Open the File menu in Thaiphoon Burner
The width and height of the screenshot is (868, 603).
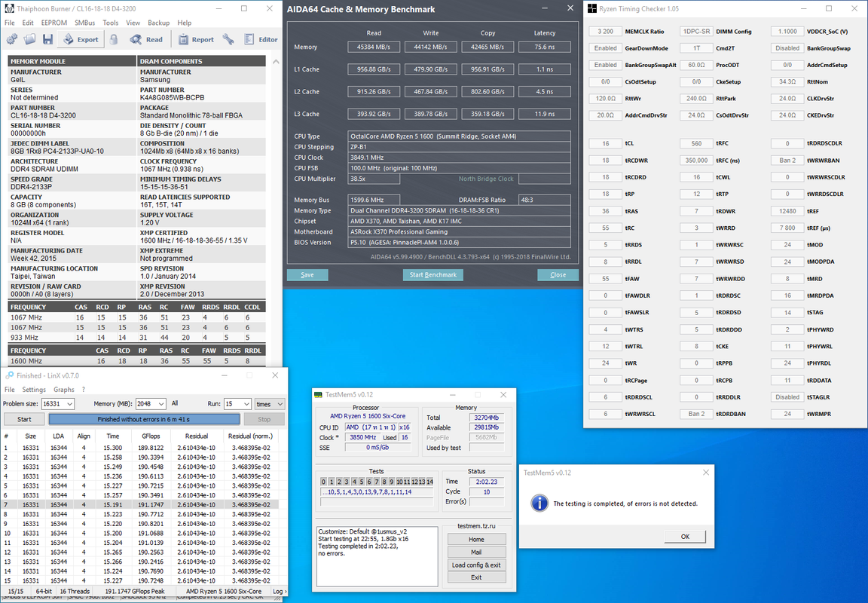click(x=9, y=23)
